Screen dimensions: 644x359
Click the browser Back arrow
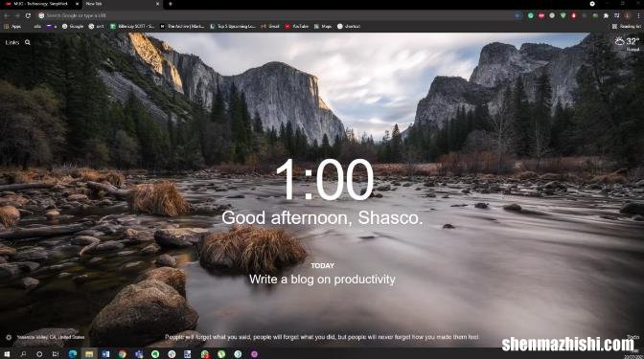(x=7, y=15)
